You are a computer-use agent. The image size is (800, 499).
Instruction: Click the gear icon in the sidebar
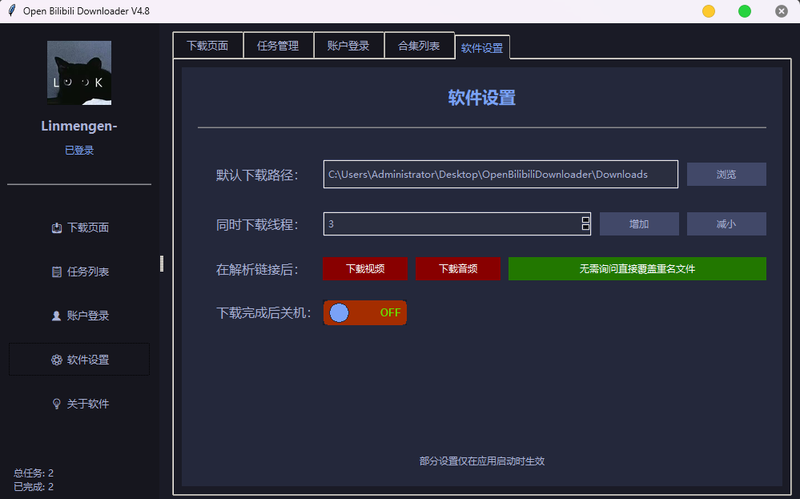pyautogui.click(x=57, y=360)
